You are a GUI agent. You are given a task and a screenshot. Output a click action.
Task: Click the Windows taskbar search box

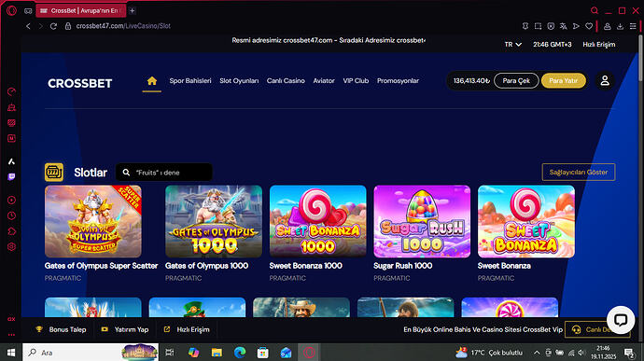click(91, 353)
